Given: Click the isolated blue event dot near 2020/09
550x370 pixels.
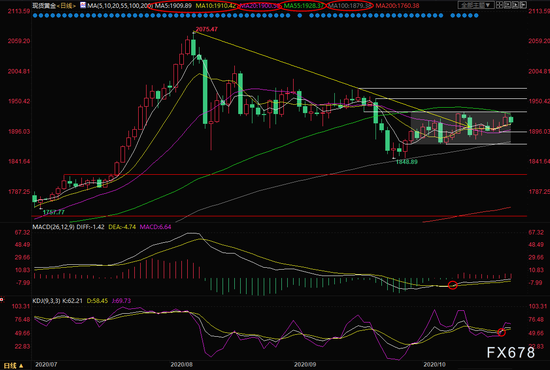Looking at the screenshot, I should coord(300,15).
